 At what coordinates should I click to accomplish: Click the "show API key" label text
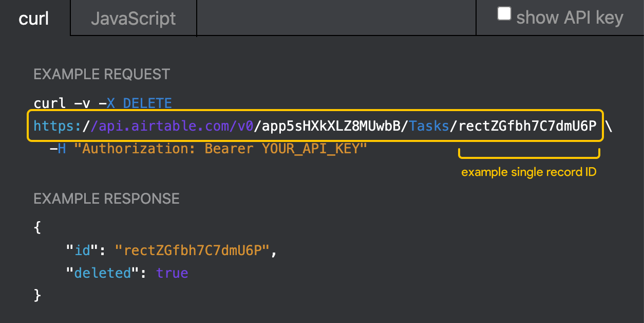pos(570,17)
